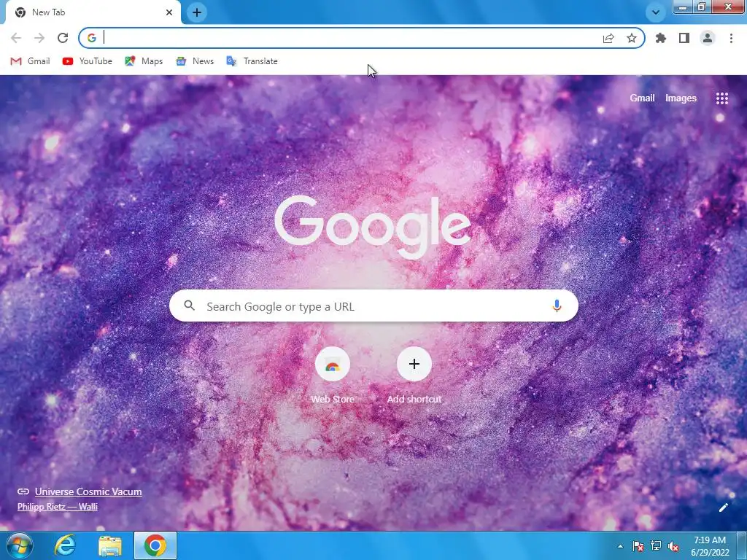
Task: Click the network tray icon
Action: point(656,546)
